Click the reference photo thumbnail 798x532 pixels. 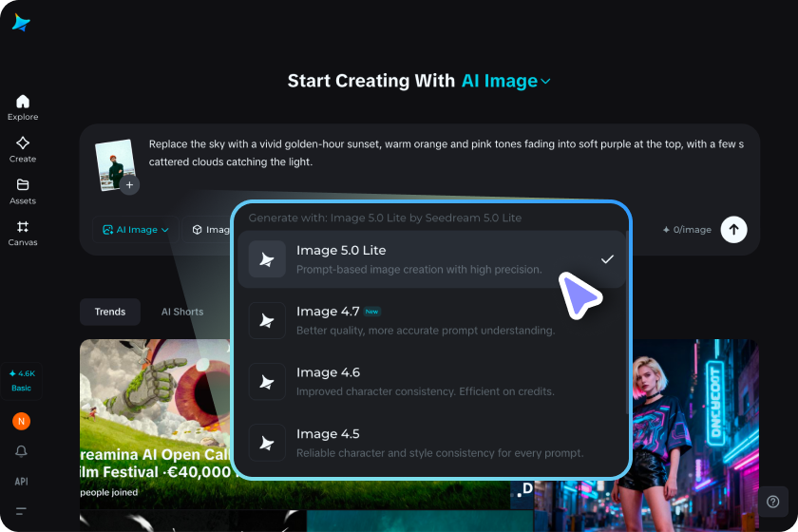tap(116, 165)
